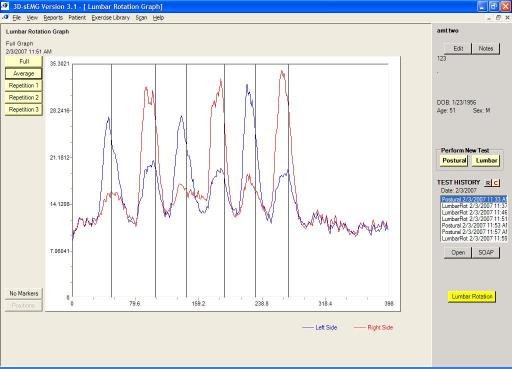Open the Reports menu
512x369 pixels.
53,18
